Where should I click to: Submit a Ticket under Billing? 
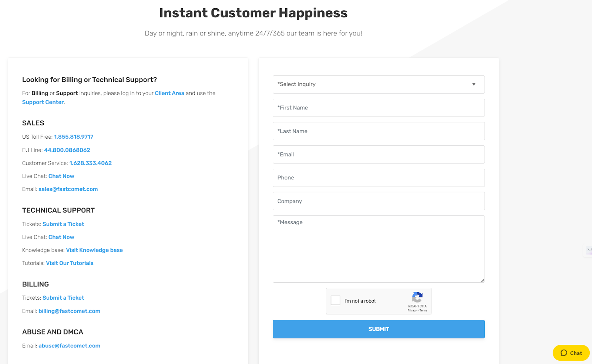click(63, 298)
